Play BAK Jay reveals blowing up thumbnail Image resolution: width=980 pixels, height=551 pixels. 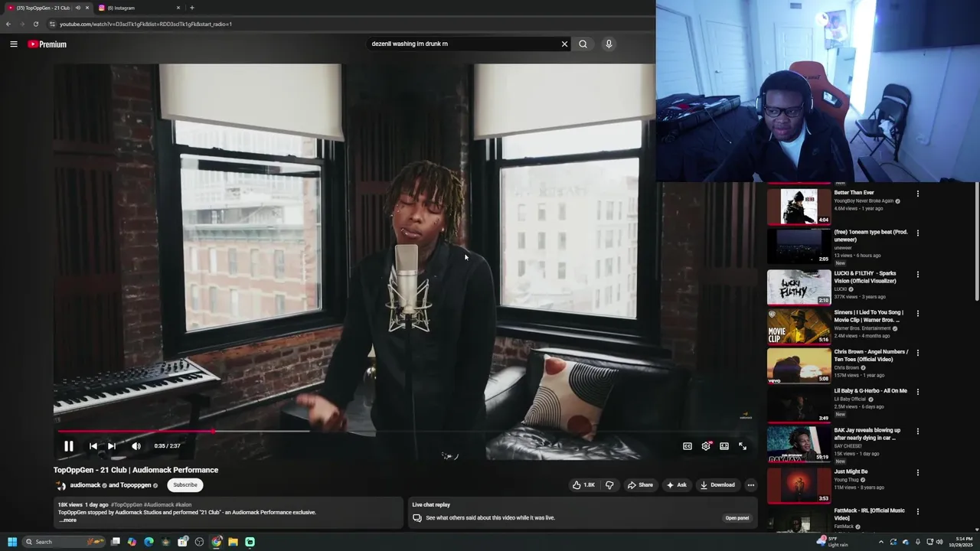coord(799,444)
